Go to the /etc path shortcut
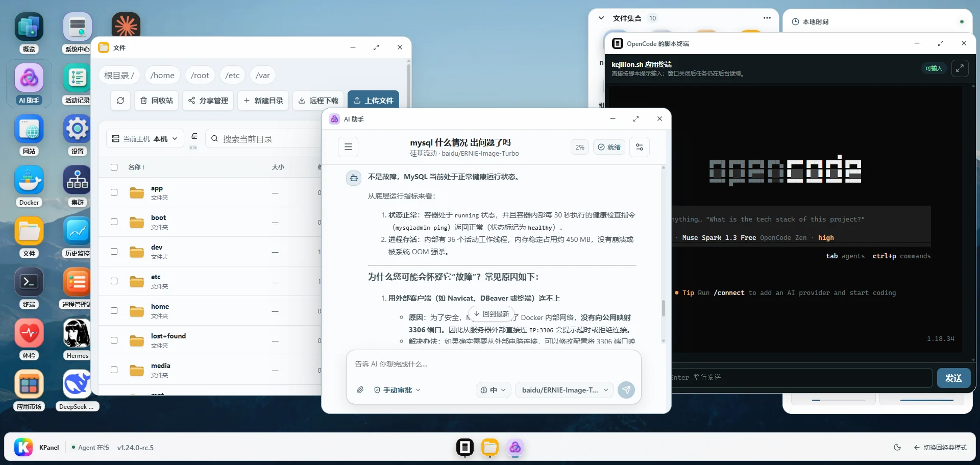The width and height of the screenshot is (980, 465). tap(232, 75)
